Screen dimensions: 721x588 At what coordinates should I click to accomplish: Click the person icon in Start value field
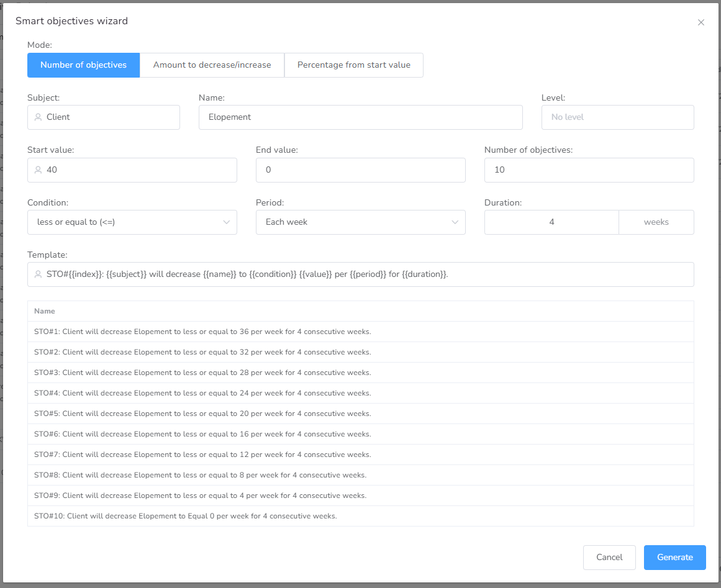[x=38, y=170]
